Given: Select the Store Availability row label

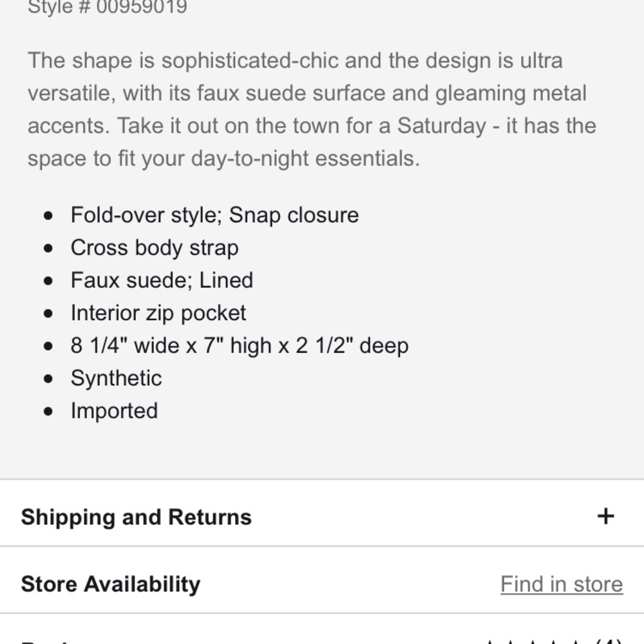Looking at the screenshot, I should coord(110,584).
